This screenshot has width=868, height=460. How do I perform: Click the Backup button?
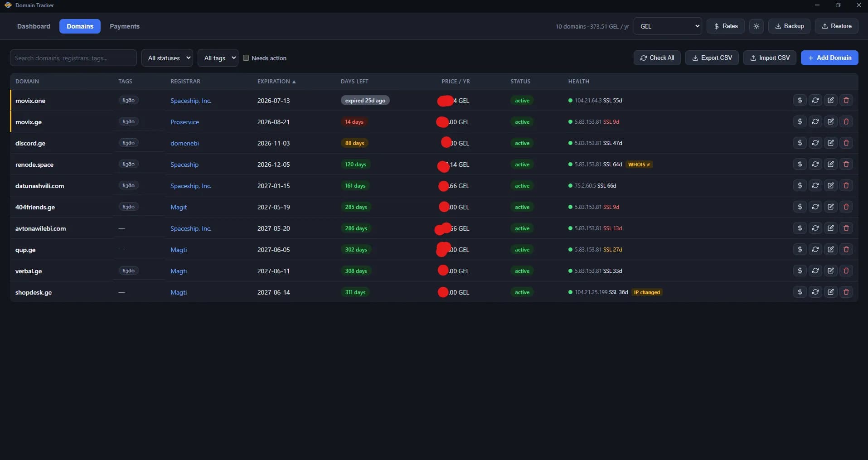click(x=789, y=26)
